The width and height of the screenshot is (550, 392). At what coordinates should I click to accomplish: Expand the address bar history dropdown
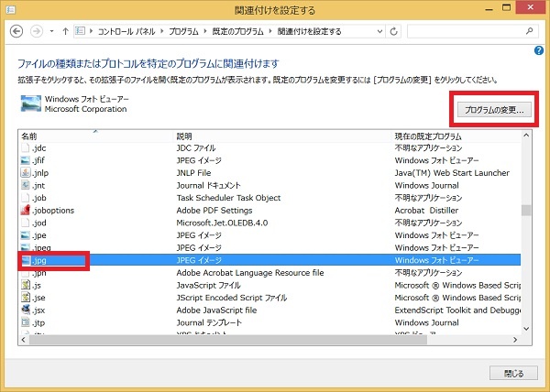(379, 31)
